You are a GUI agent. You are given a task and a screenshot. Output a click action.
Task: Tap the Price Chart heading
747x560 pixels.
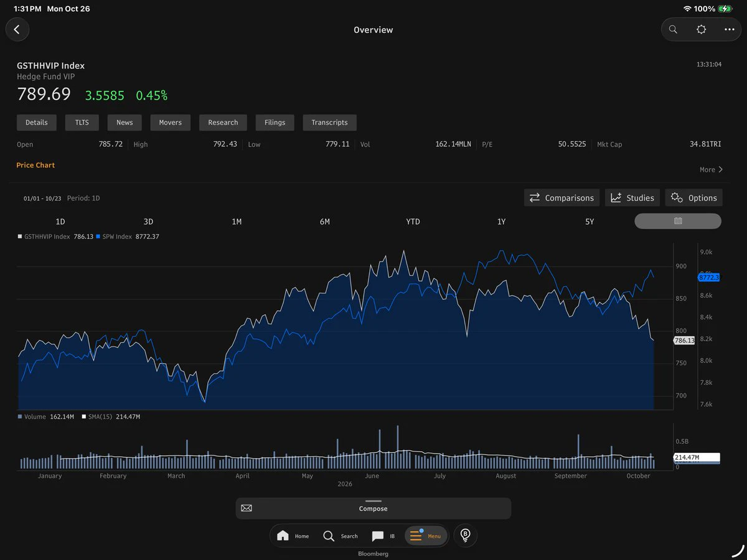(35, 165)
